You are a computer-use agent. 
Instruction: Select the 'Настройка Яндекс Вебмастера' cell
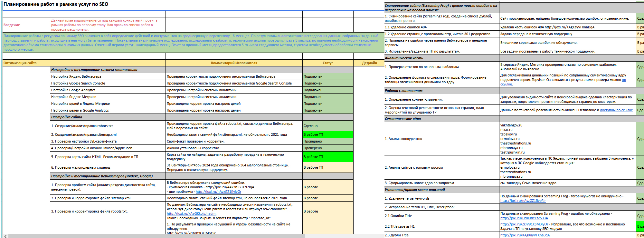click(76, 76)
